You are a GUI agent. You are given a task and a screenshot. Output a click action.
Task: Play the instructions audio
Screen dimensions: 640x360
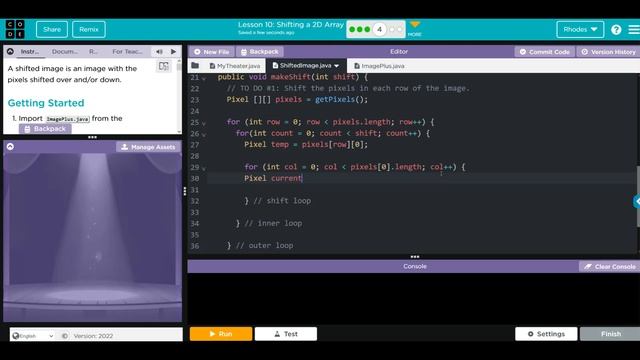(x=173, y=51)
